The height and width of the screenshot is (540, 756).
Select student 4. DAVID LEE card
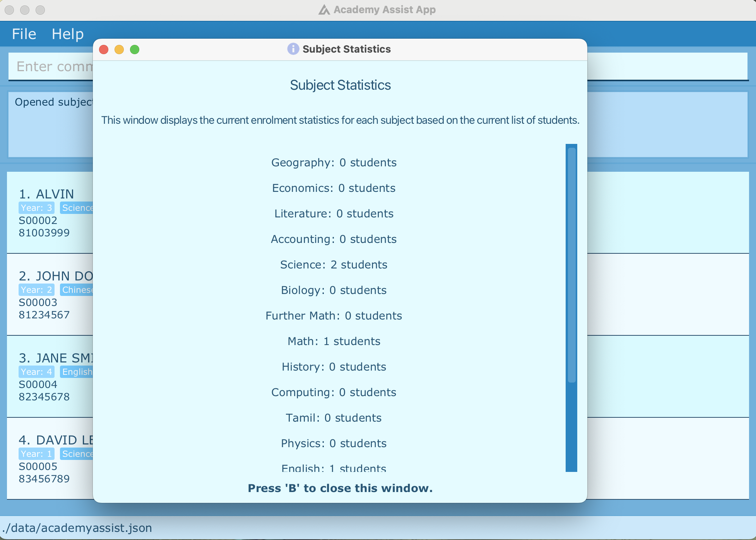(x=50, y=459)
